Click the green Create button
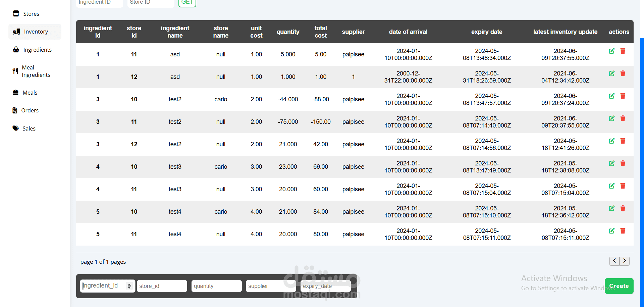 point(619,286)
